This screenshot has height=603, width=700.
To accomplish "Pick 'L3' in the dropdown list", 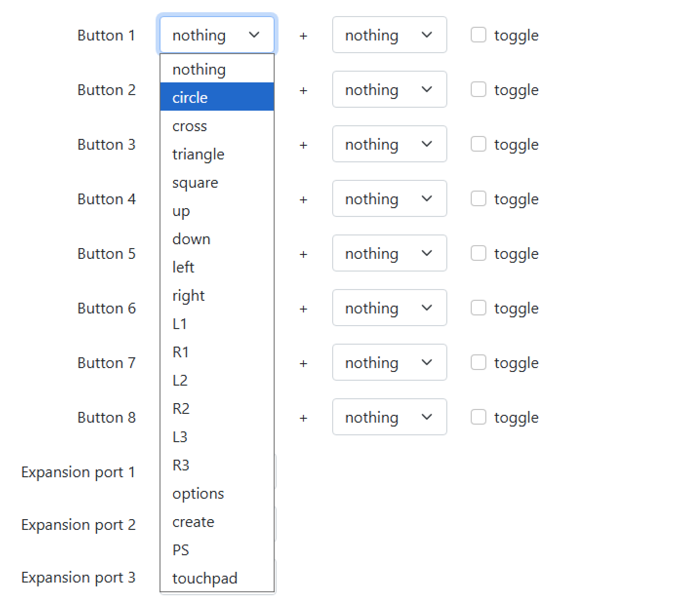I will tap(217, 437).
